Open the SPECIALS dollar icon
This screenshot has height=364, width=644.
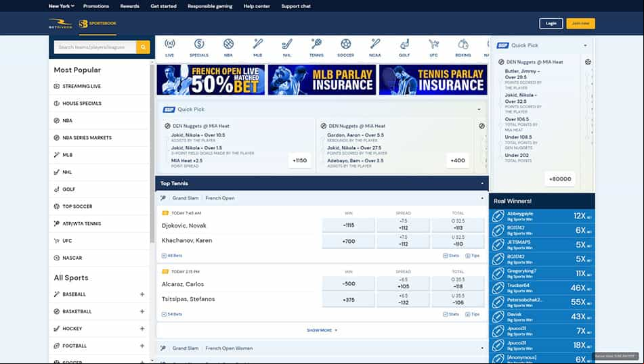click(199, 47)
